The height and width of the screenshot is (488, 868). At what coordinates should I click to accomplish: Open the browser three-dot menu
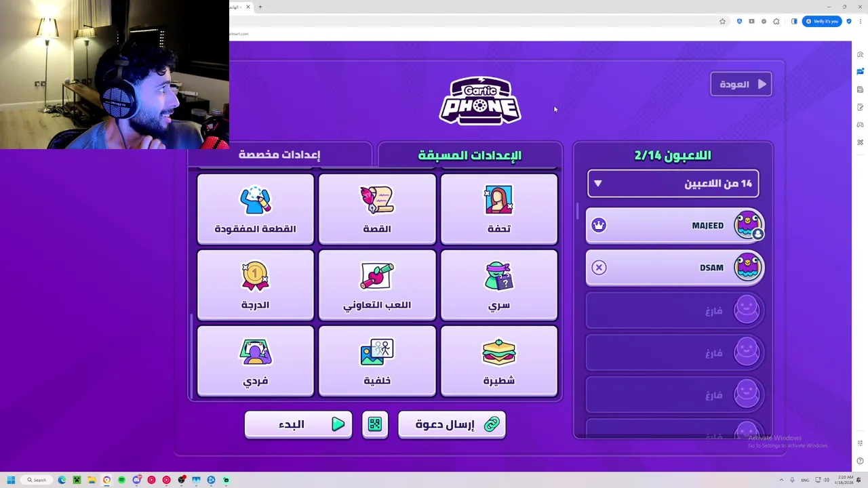860,22
